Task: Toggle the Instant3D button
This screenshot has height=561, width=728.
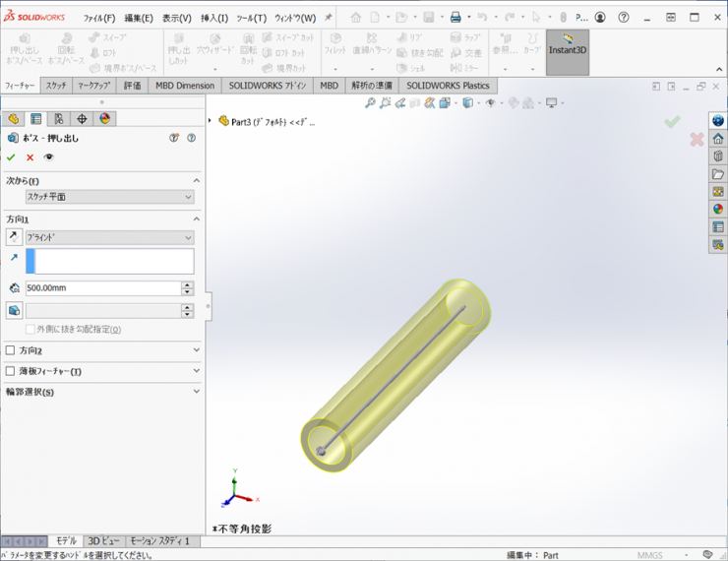Action: (x=568, y=52)
